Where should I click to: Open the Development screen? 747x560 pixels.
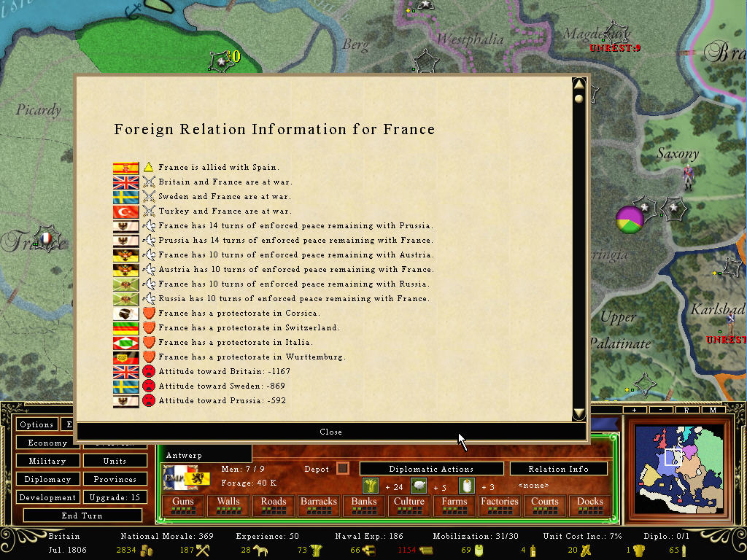click(x=47, y=497)
